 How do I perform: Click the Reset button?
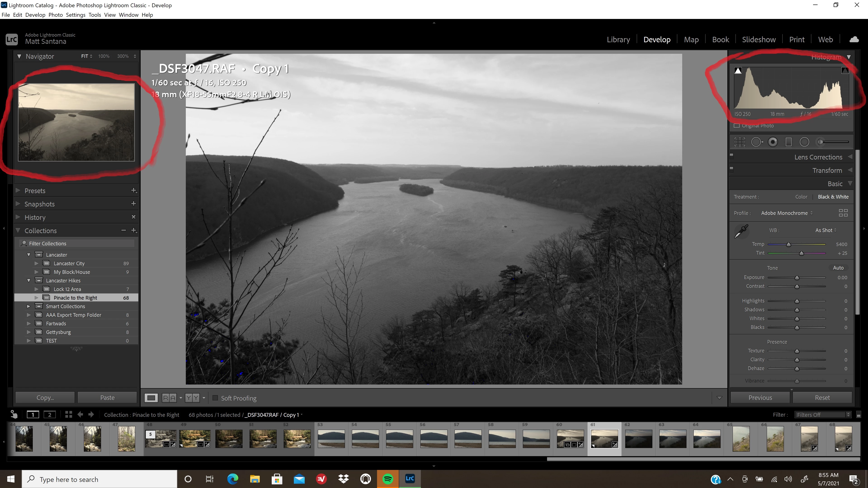click(x=822, y=398)
